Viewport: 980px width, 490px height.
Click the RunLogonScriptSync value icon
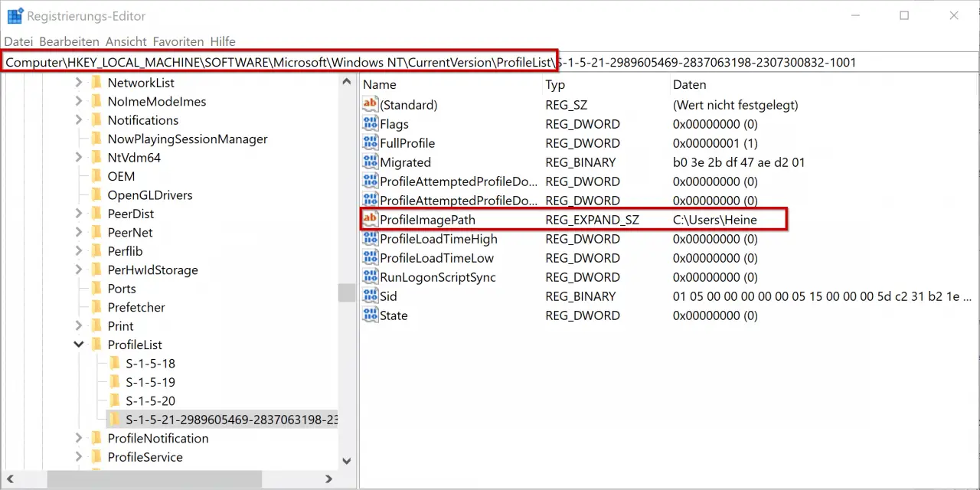point(371,277)
